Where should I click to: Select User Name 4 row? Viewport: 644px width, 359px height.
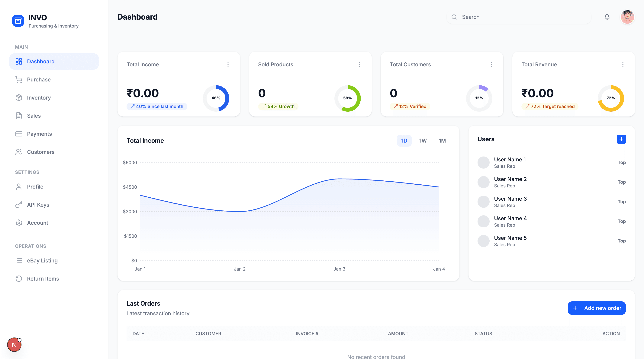click(552, 221)
